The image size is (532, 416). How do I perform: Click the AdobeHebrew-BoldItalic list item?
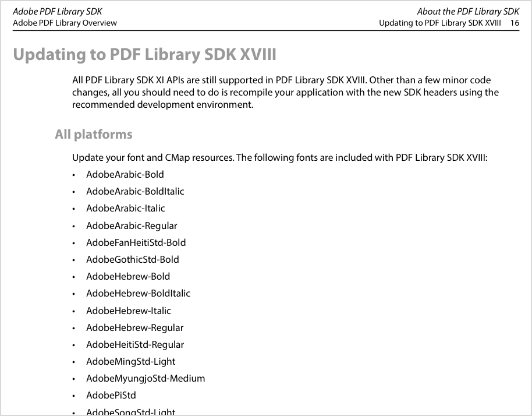click(138, 294)
